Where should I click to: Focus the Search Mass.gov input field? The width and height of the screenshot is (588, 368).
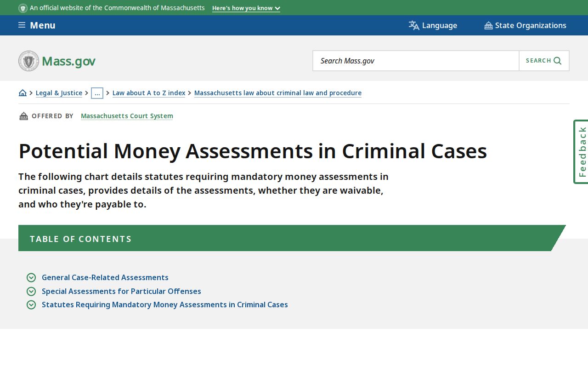[416, 61]
